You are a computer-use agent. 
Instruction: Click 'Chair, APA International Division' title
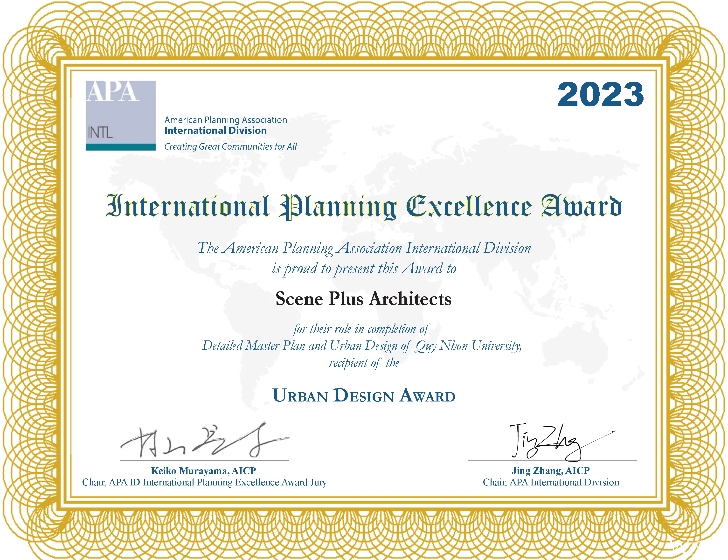pyautogui.click(x=551, y=482)
